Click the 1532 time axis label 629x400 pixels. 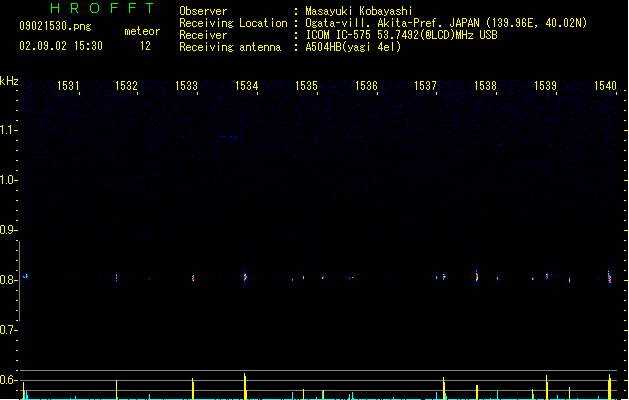[126, 86]
